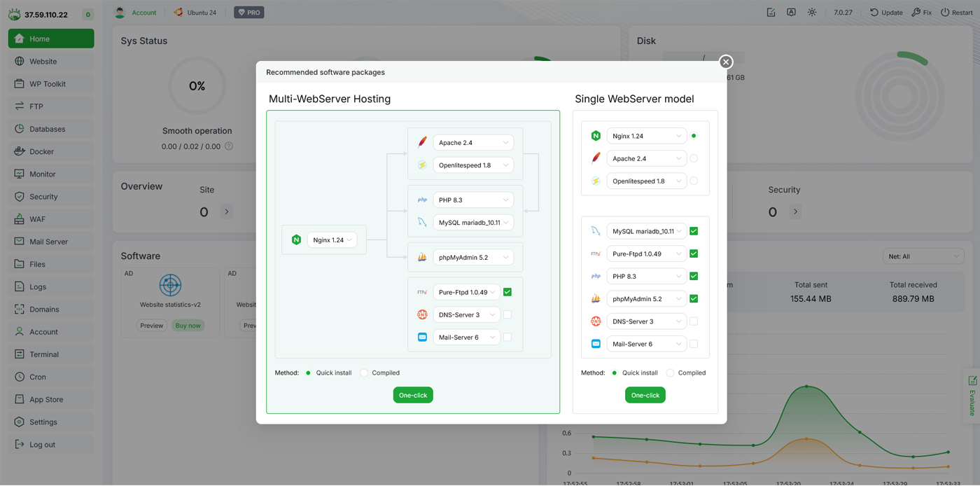Enable DNS-Server 3 checkbox in Multi-WebServer Hosting
Screen dimensions: 980x486
tap(507, 315)
